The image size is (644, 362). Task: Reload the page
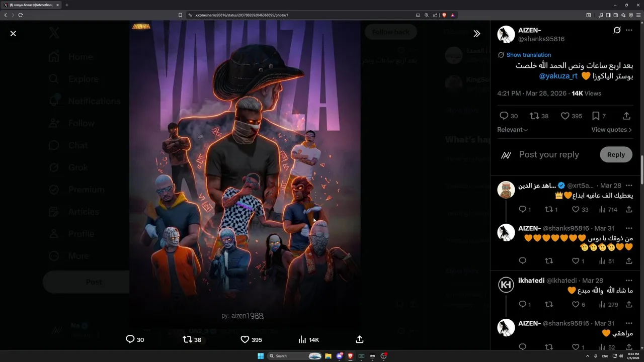tap(21, 15)
